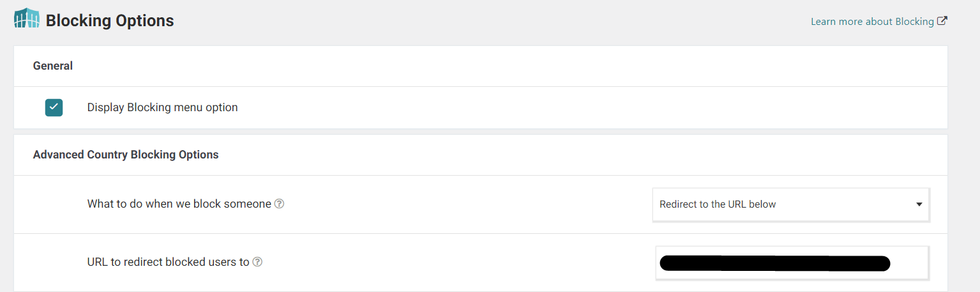Select the What to do when we block someone combo box
The width and height of the screenshot is (980, 292).
click(790, 204)
